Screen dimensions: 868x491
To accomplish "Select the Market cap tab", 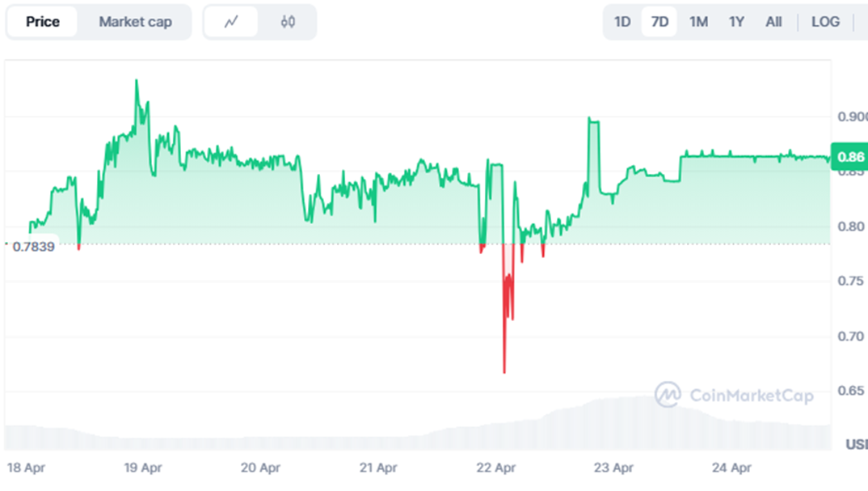I will pyautogui.click(x=135, y=22).
